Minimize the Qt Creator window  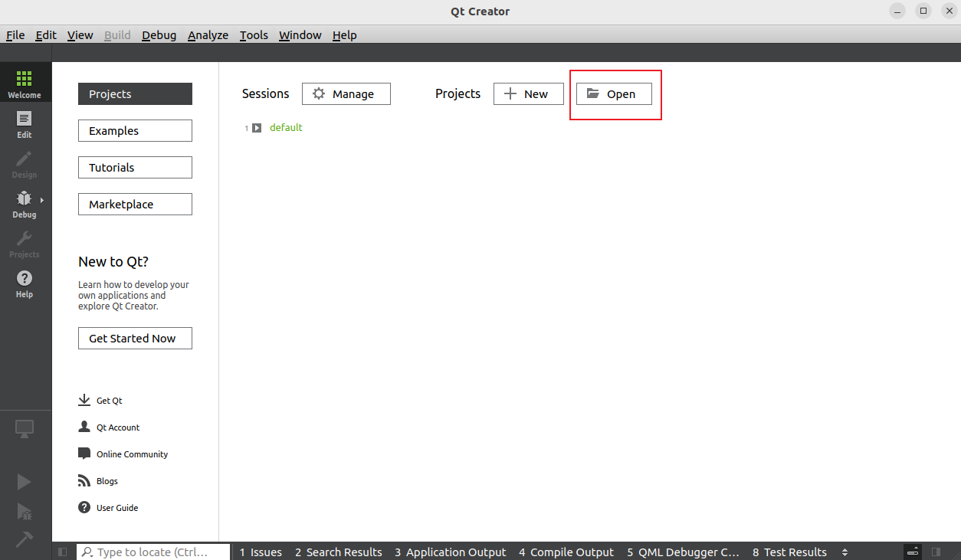[x=898, y=11]
